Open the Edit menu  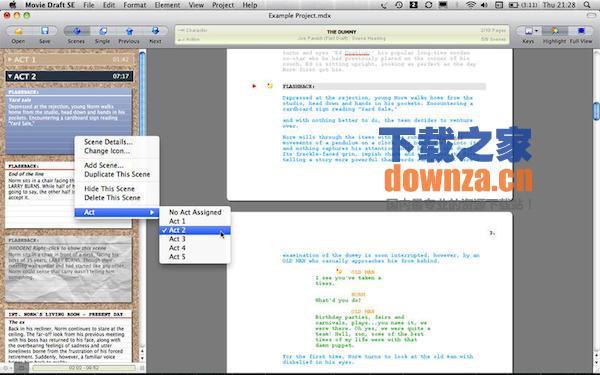click(109, 5)
